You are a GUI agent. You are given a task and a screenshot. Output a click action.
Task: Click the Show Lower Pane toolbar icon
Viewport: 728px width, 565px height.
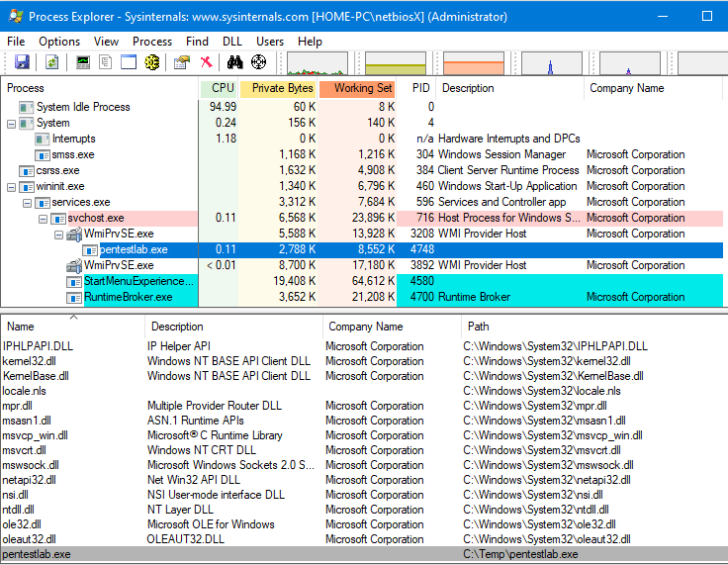[x=128, y=62]
